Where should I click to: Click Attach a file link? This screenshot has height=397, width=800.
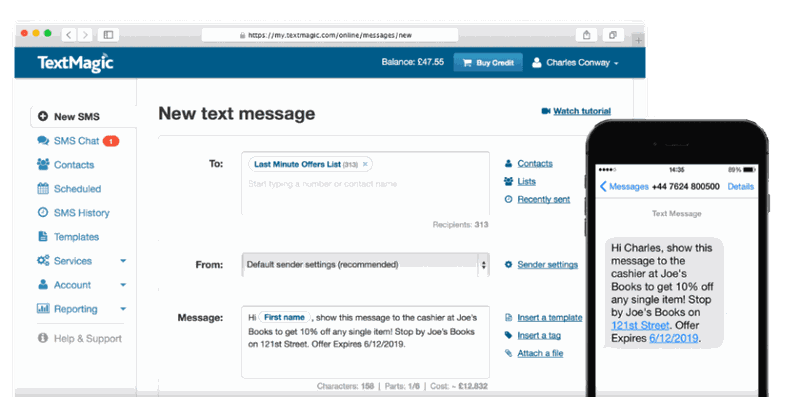540,353
